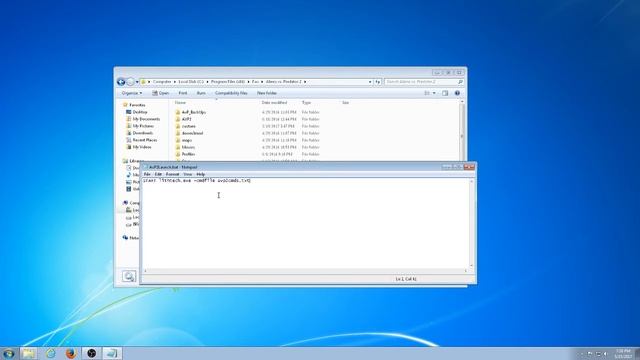The image size is (640, 360).
Task: Click the change view icon in Explorer
Action: click(x=427, y=93)
